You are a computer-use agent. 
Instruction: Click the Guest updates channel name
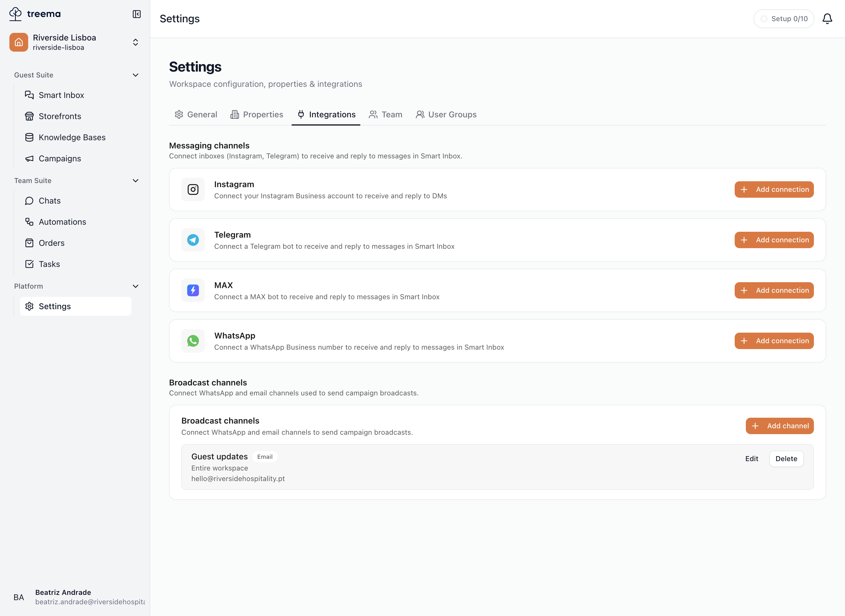point(219,457)
